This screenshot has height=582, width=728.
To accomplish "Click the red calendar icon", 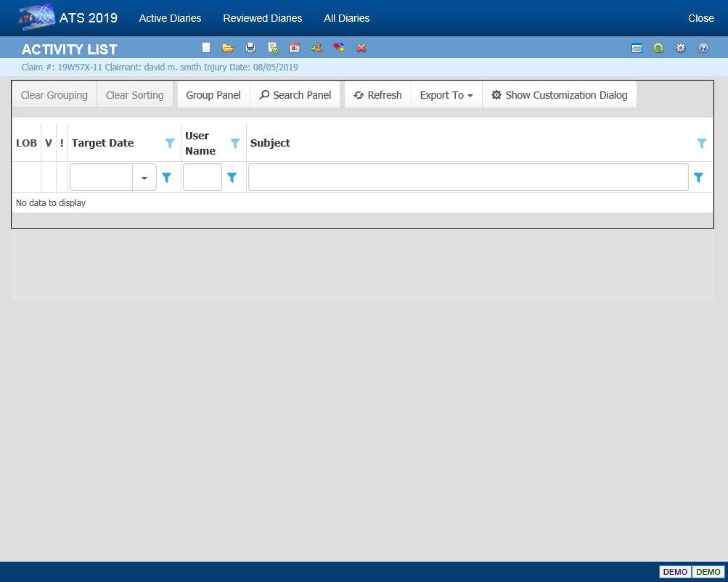I will point(295,48).
